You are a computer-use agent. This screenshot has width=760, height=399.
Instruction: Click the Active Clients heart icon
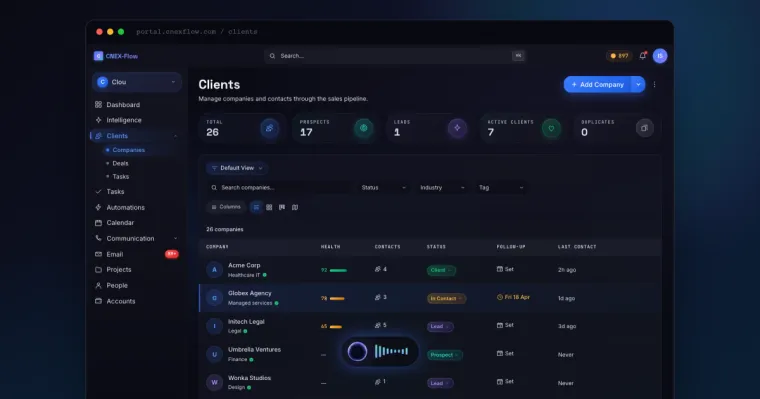[x=551, y=128]
